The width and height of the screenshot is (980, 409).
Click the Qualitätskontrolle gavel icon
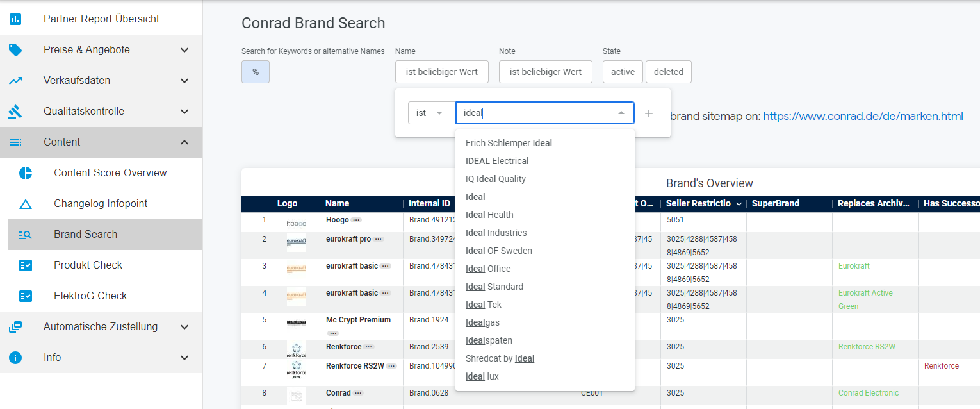tap(15, 112)
